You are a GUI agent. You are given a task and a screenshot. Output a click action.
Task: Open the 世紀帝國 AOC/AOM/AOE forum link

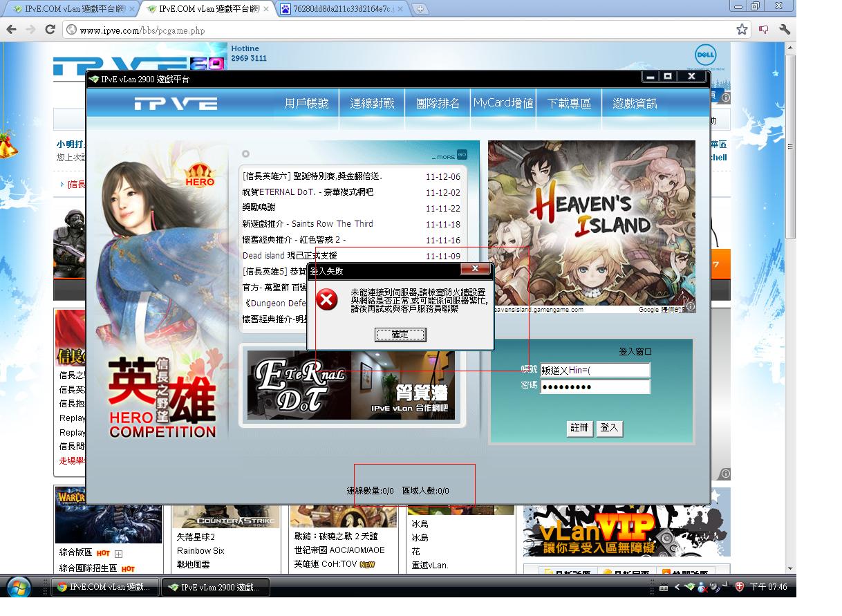tap(339, 550)
